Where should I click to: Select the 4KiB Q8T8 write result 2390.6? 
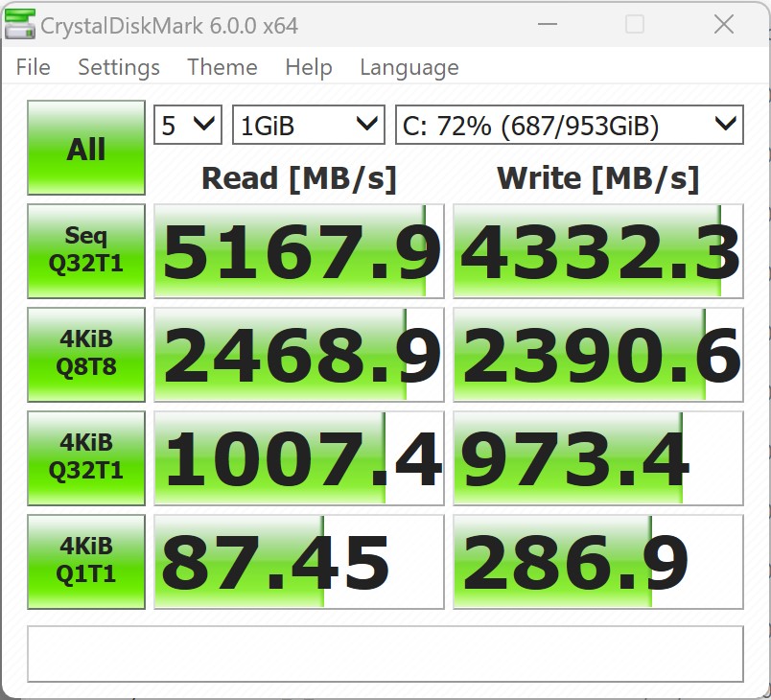coord(598,355)
